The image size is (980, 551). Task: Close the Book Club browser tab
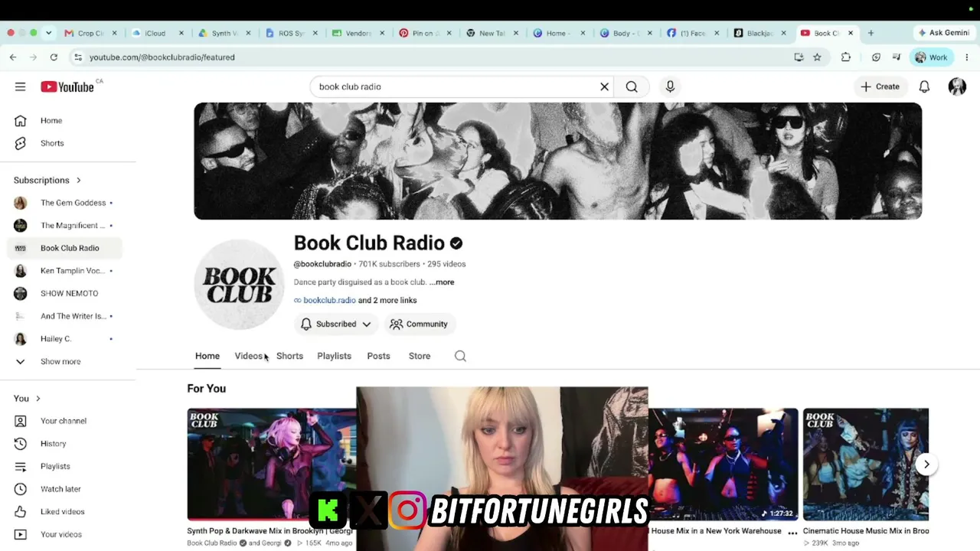tap(850, 33)
